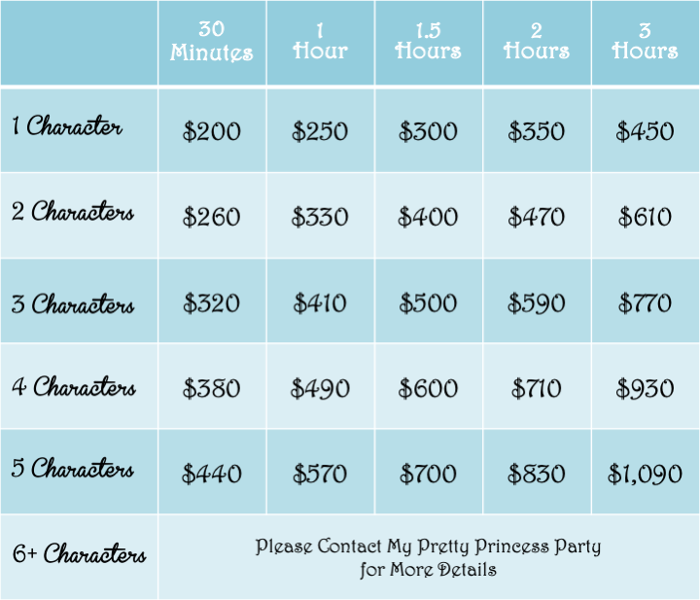
Task: Click Please Contact My Pretty Princess Party text
Action: 428,547
